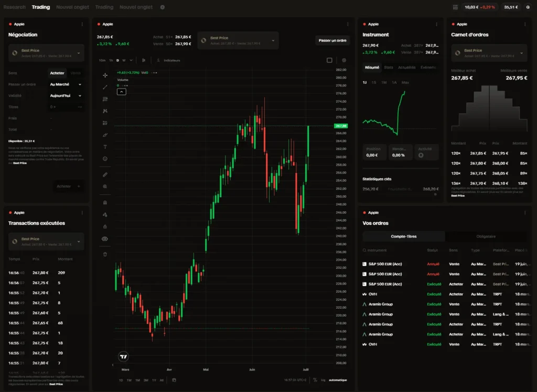Viewport: 537px width, 392px height.
Task: Toggle chart fullscreen square icon
Action: pyautogui.click(x=329, y=60)
